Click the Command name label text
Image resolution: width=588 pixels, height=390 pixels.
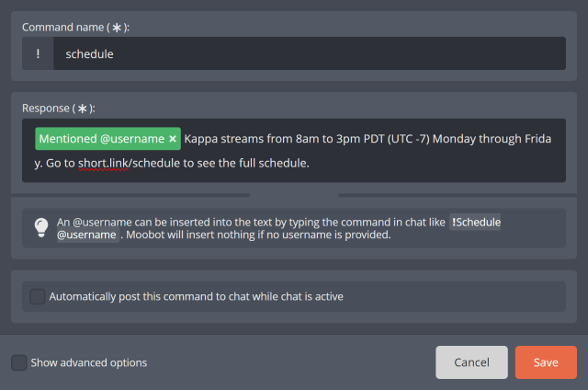(x=63, y=28)
